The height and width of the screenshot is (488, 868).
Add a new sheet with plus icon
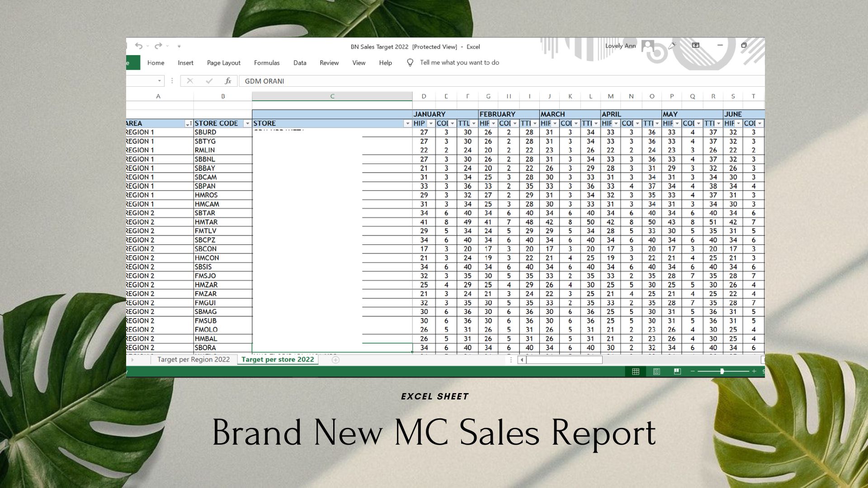(335, 360)
